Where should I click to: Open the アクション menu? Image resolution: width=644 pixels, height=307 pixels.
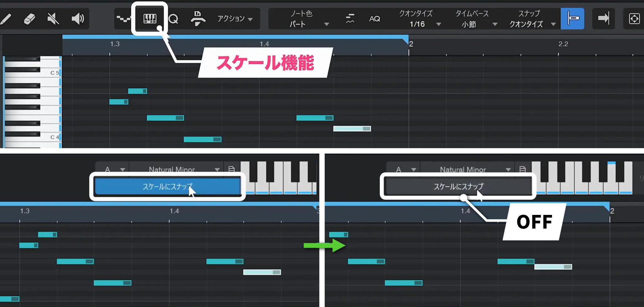[x=235, y=19]
